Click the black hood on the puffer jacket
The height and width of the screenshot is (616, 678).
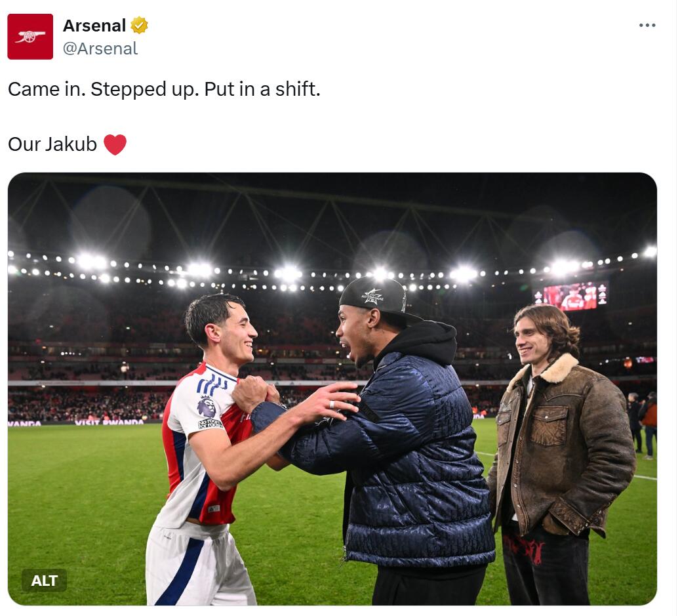pos(420,341)
